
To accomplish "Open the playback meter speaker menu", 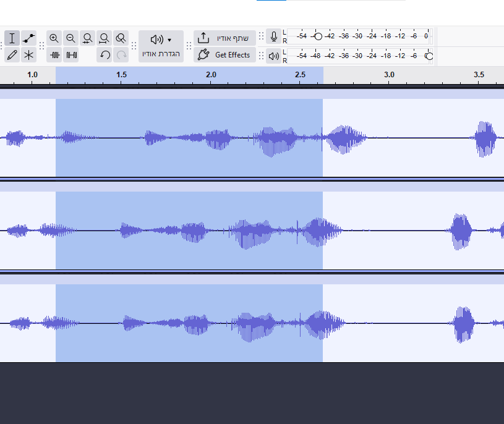I will tap(274, 56).
